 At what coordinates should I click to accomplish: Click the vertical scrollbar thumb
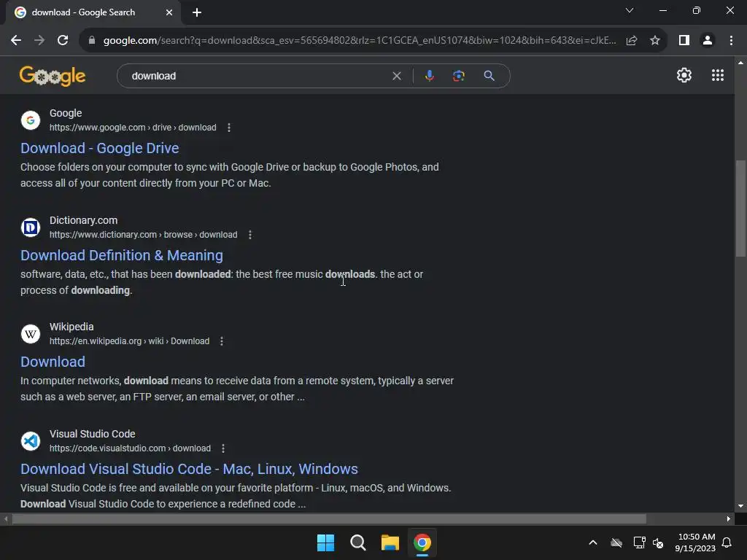pos(740,209)
